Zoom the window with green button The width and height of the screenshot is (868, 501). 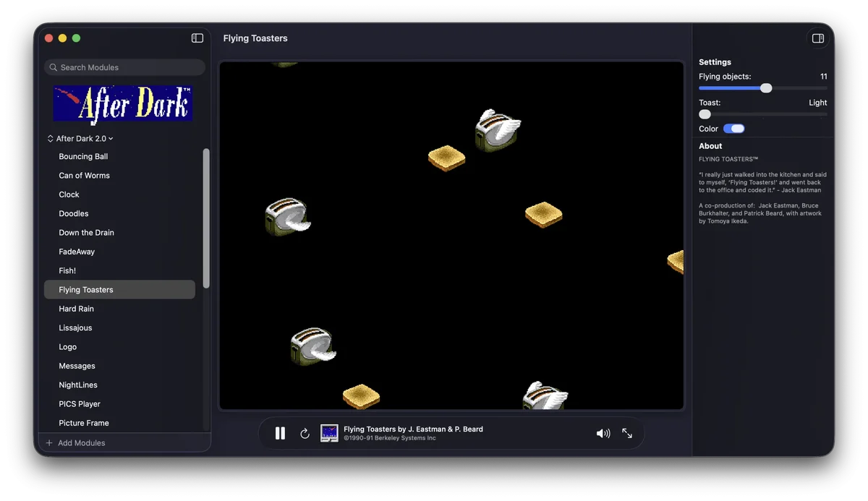[x=77, y=38]
